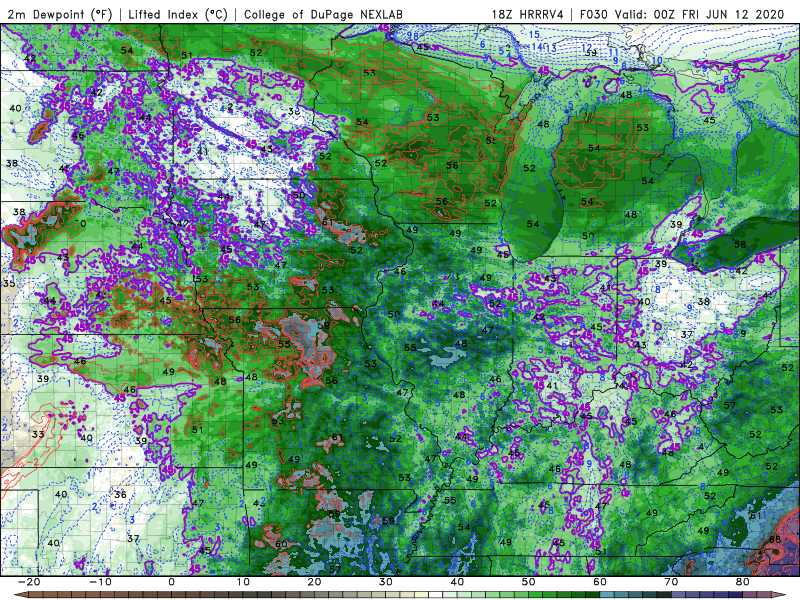This screenshot has height=600, width=800.
Task: Click the 0 tick label on the color scale
Action: pyautogui.click(x=171, y=582)
